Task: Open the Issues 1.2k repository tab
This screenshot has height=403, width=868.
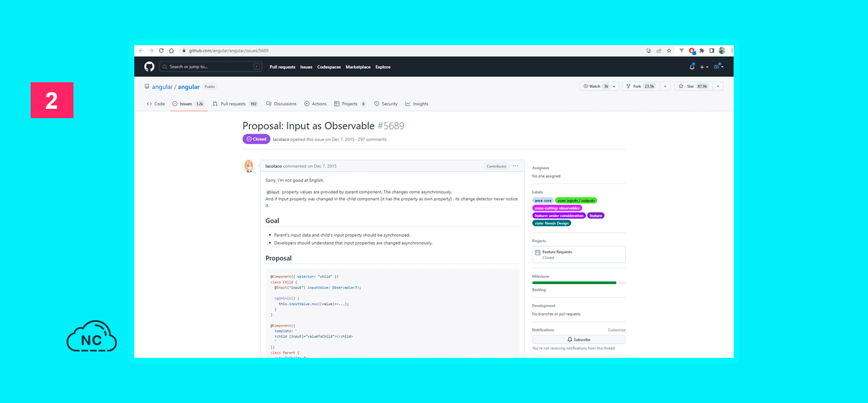Action: pyautogui.click(x=189, y=104)
